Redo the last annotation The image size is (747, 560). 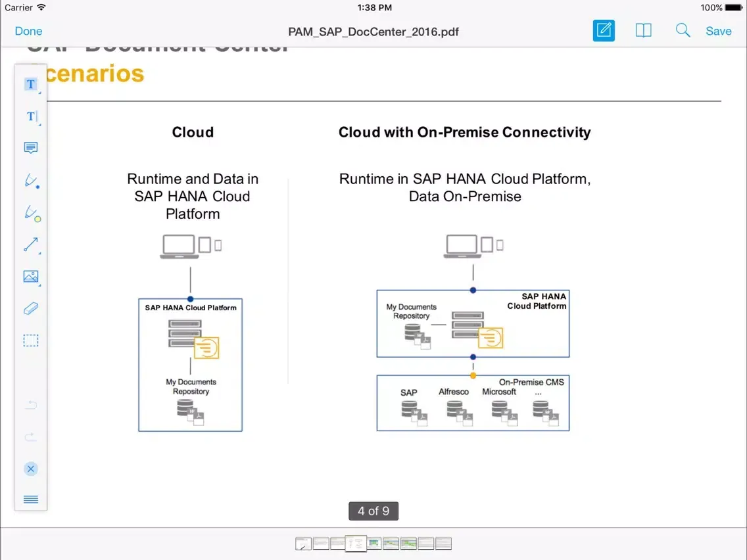pyautogui.click(x=31, y=436)
